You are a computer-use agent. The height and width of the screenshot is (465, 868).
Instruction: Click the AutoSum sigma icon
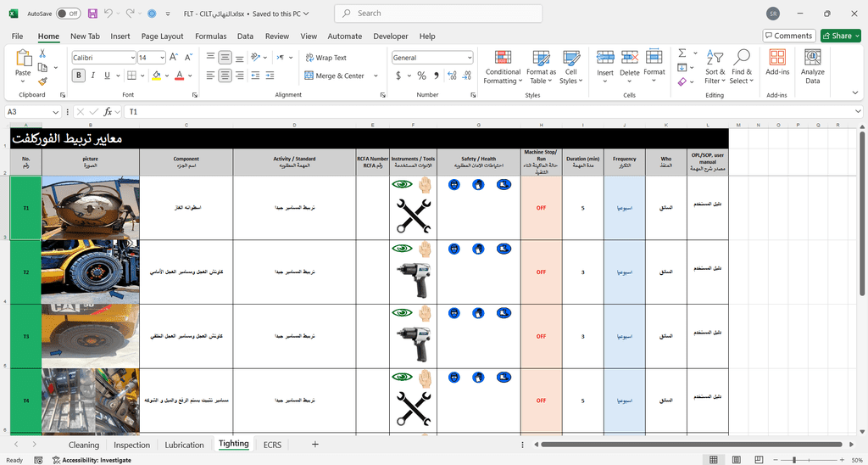click(x=682, y=53)
